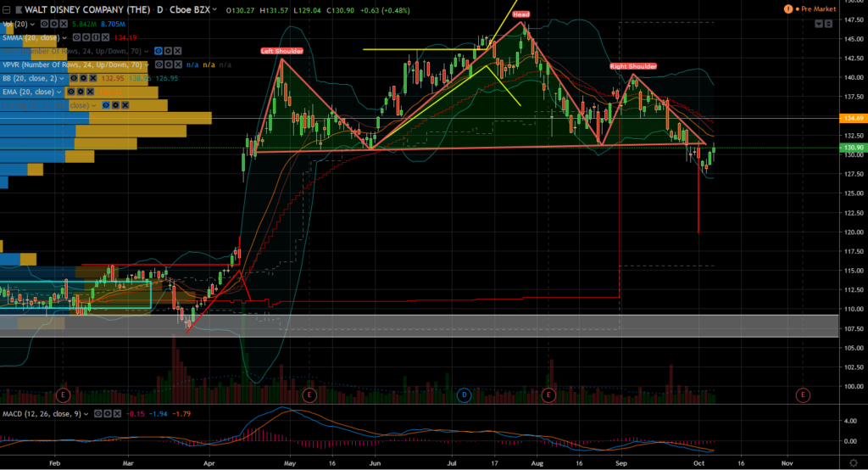Remove the BB (20, close, 2) indicator
868x470 pixels.
pos(93,78)
